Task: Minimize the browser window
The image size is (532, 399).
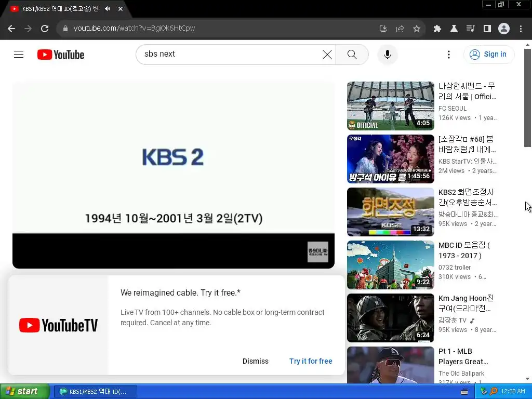Action: coord(488,4)
